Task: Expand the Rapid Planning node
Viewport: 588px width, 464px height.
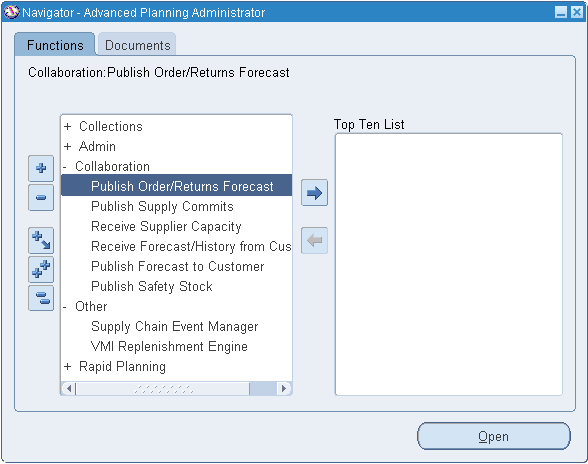Action: pyautogui.click(x=68, y=366)
